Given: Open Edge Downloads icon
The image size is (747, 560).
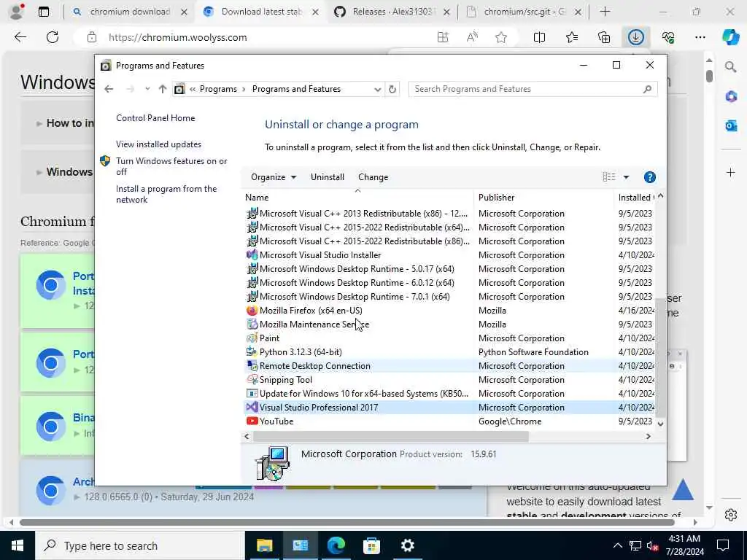Looking at the screenshot, I should point(635,37).
